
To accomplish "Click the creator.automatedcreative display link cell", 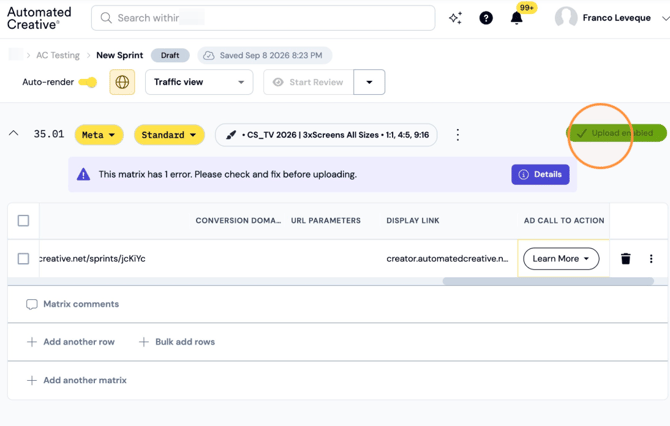I will (447, 259).
